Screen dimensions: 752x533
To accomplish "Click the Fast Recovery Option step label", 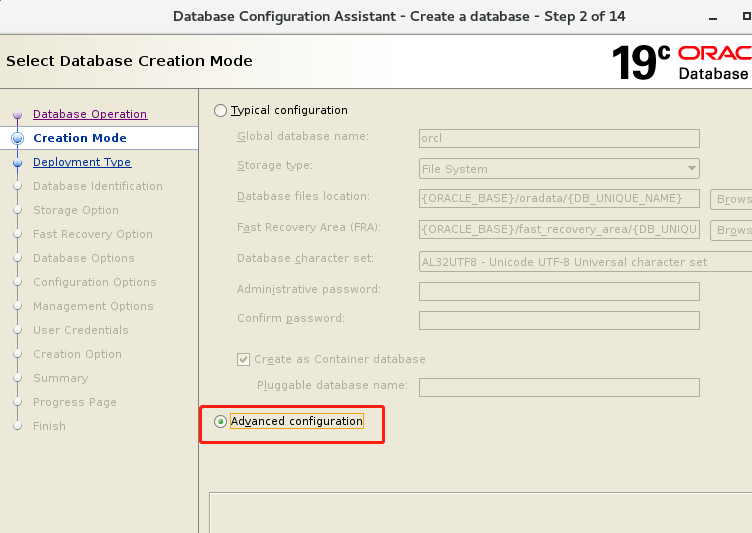I will pyautogui.click(x=93, y=234).
